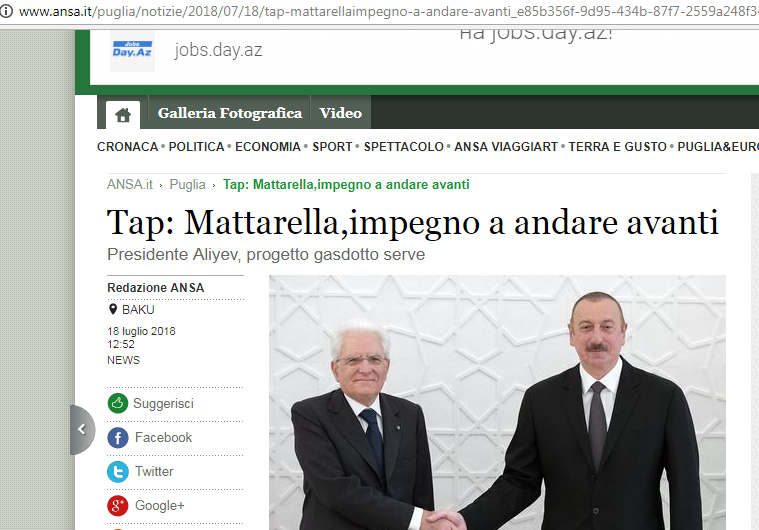View site info icon in address bar

tap(6, 11)
